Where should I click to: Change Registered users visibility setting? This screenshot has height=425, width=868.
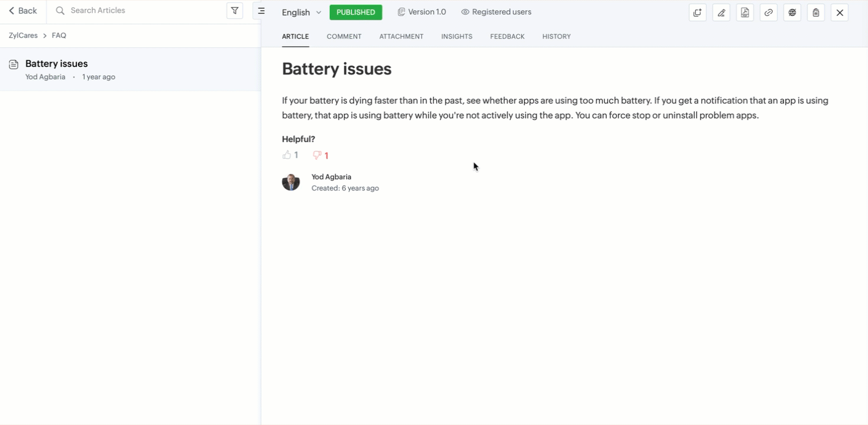(496, 12)
